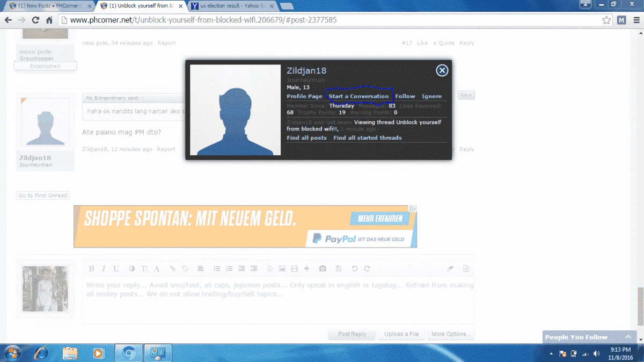Click the remove formatting eraser icon
This screenshot has height=362, width=644.
(x=450, y=269)
